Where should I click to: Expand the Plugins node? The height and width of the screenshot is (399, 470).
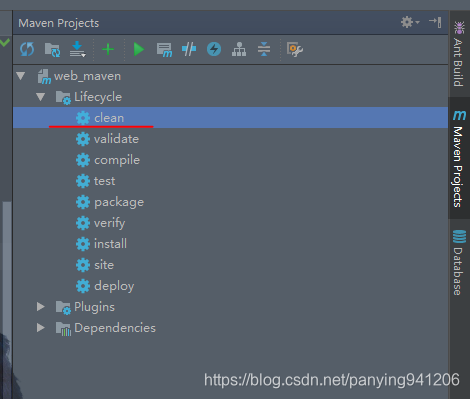coord(41,307)
